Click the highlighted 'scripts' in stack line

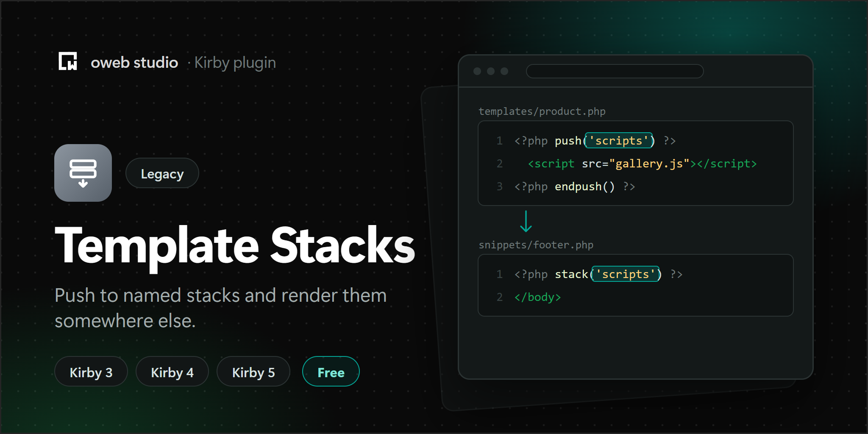pos(626,274)
